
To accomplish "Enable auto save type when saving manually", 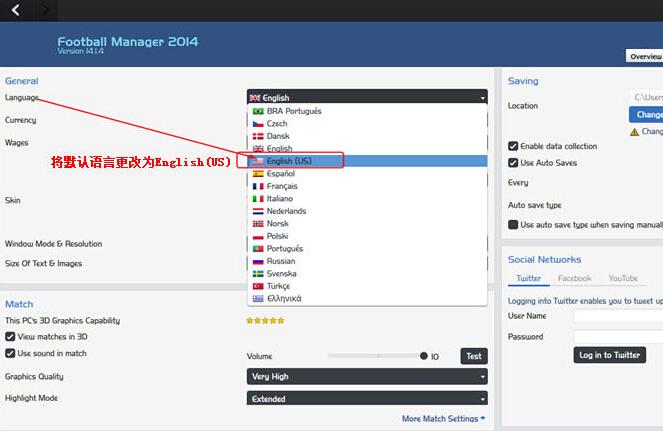I will 513,225.
